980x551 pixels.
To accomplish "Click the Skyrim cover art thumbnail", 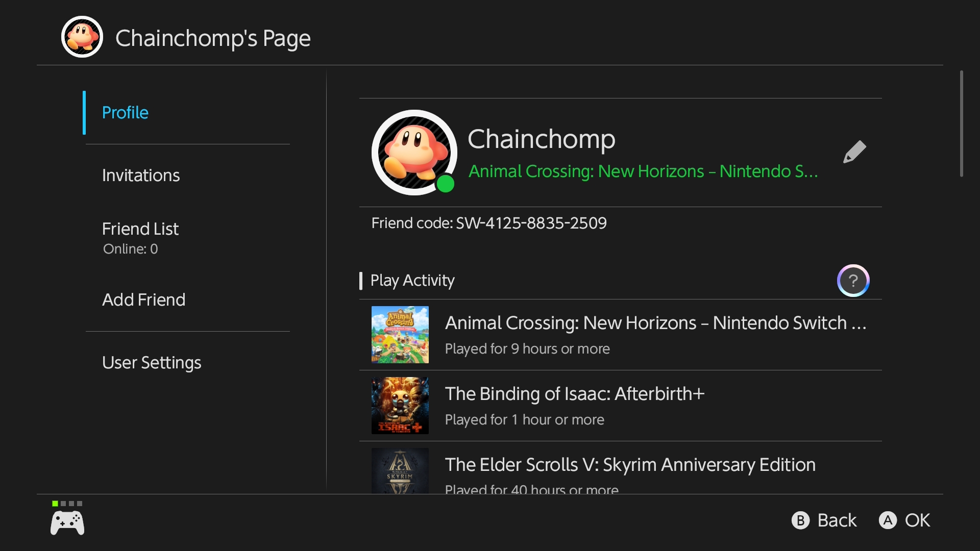I will tap(400, 470).
